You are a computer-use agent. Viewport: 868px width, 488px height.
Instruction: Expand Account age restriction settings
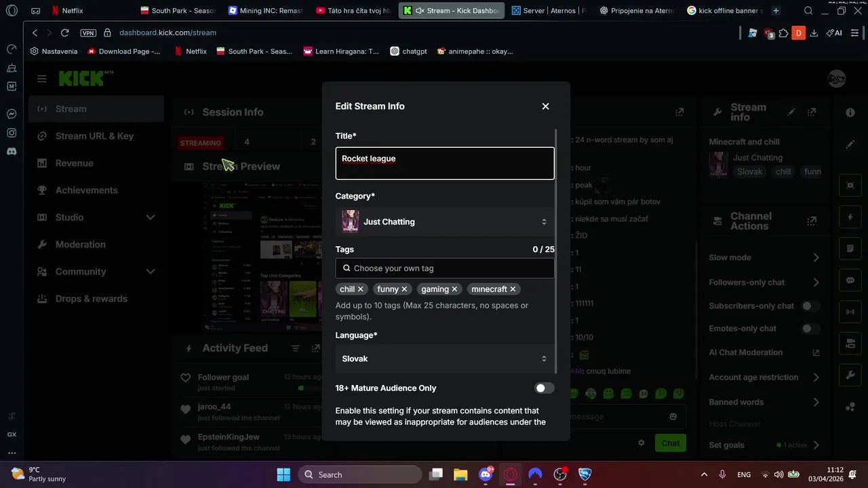[816, 378]
